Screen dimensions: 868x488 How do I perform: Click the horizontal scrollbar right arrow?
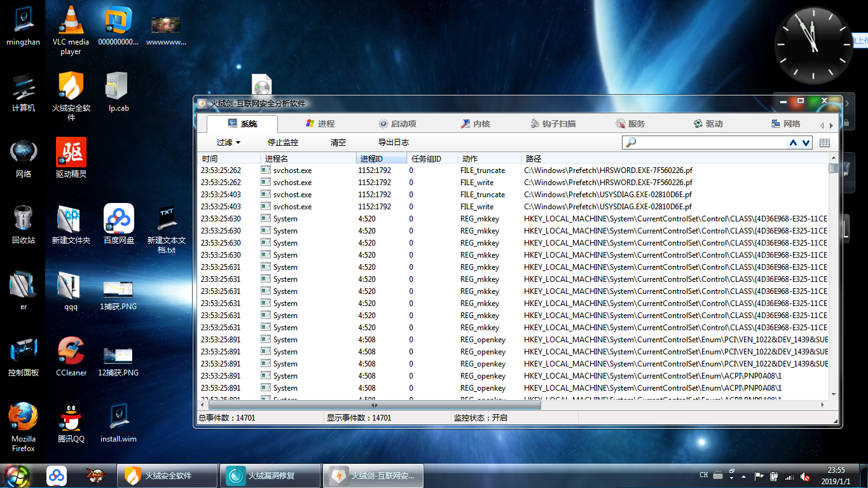click(x=823, y=405)
